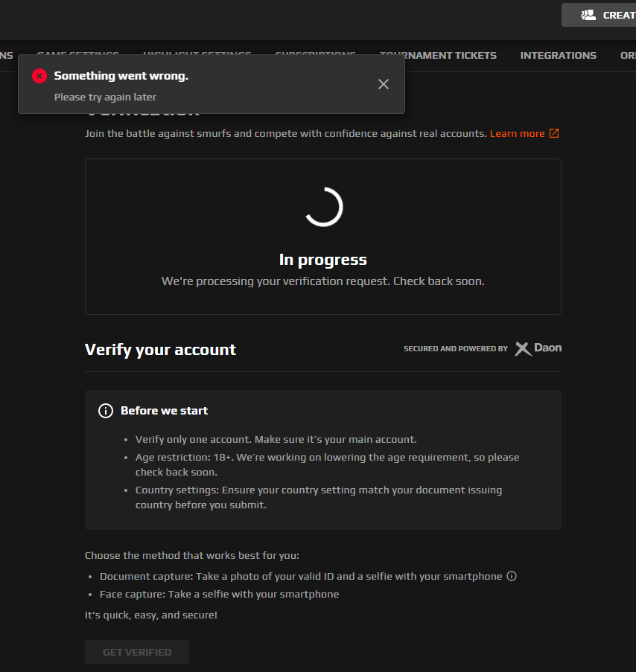
Task: Click the 'Document capture' bullet text
Action: pos(301,577)
